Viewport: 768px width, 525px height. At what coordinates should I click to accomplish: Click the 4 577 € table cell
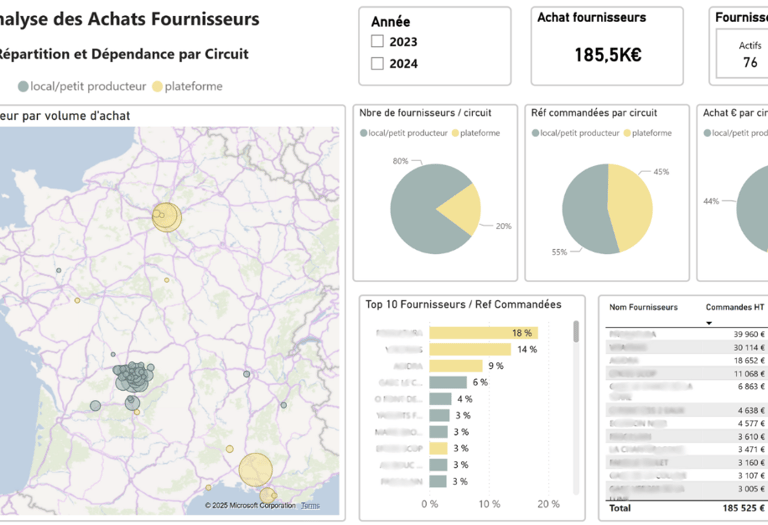[x=751, y=423]
